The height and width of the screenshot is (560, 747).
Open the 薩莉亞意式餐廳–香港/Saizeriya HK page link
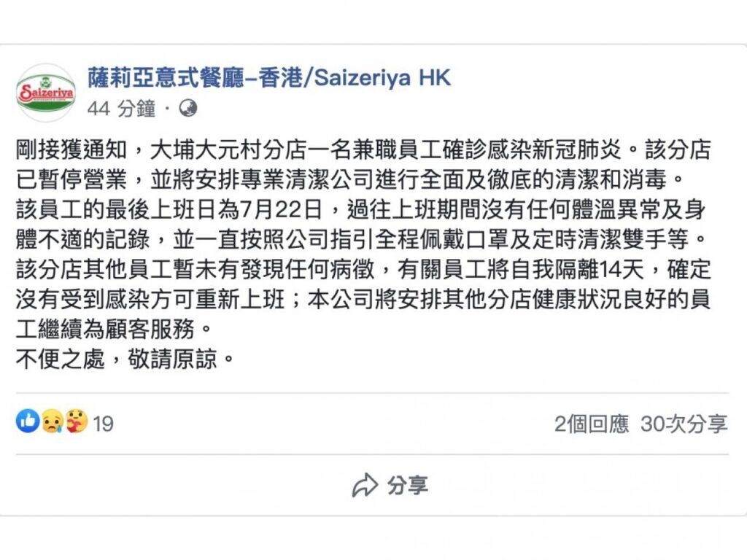pyautogui.click(x=269, y=77)
